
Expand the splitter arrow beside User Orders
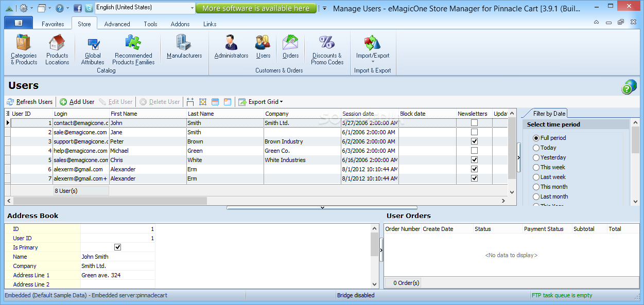tap(381, 250)
